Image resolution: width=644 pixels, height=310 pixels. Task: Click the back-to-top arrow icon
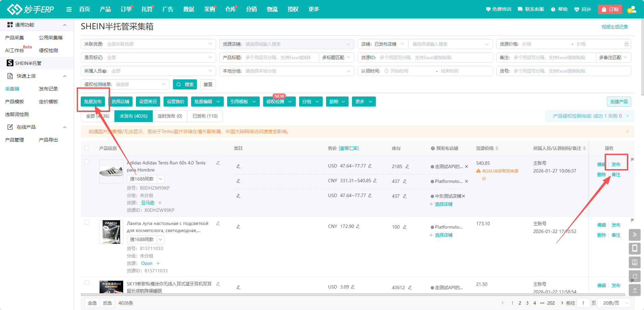tap(634, 290)
